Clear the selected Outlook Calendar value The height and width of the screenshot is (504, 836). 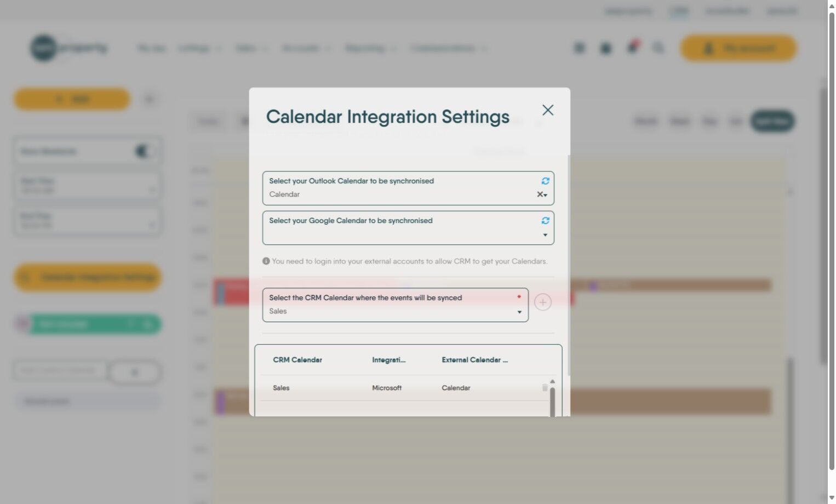click(x=540, y=194)
